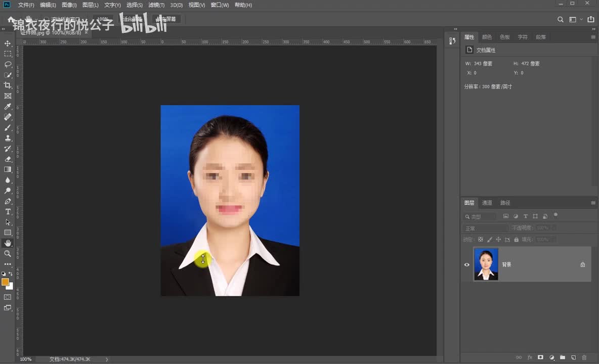599x364 pixels.
Task: Click the create new layer icon
Action: pyautogui.click(x=573, y=357)
